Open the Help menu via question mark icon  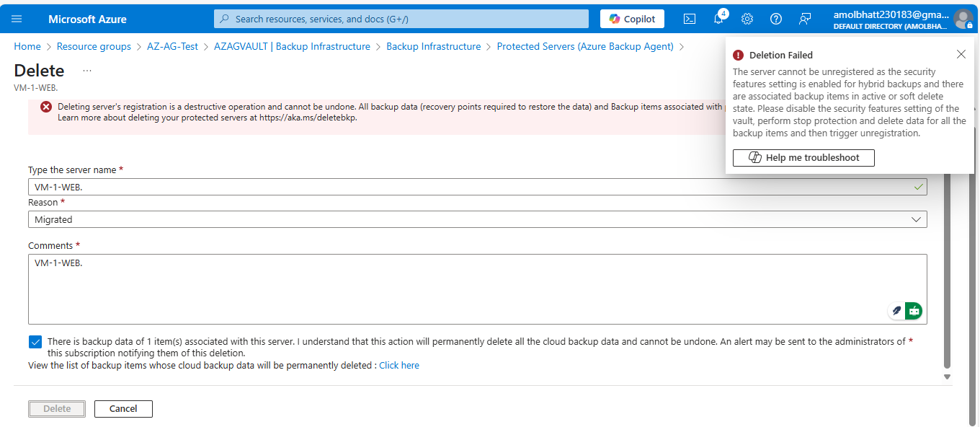[775, 19]
